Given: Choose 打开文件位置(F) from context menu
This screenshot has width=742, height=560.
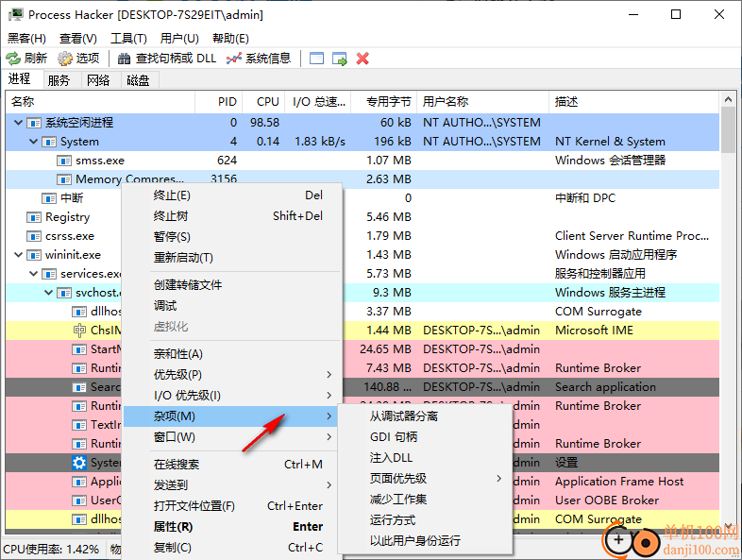Looking at the screenshot, I should tap(232, 506).
